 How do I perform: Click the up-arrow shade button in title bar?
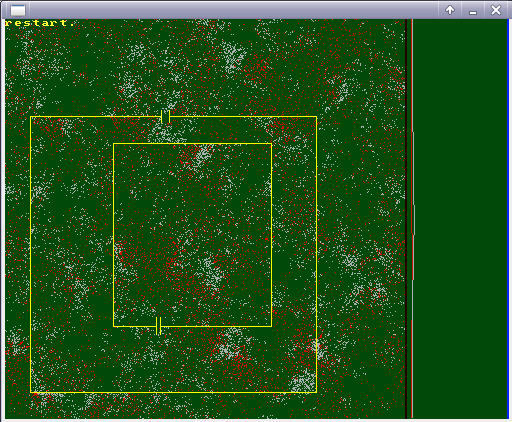coord(450,10)
